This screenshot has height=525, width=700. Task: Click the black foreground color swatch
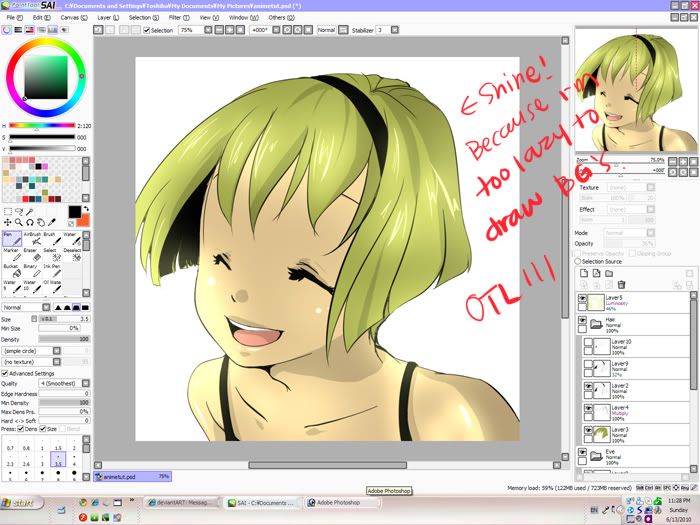[x=75, y=212]
